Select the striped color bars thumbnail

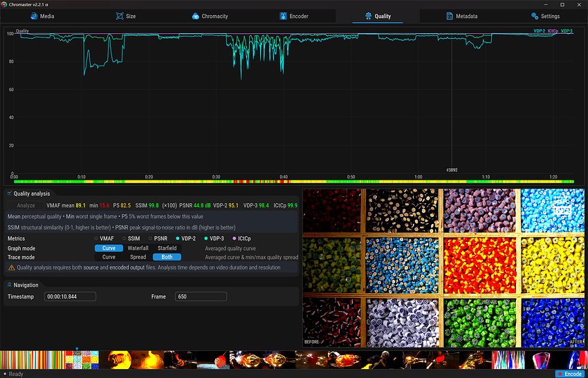[x=33, y=360]
